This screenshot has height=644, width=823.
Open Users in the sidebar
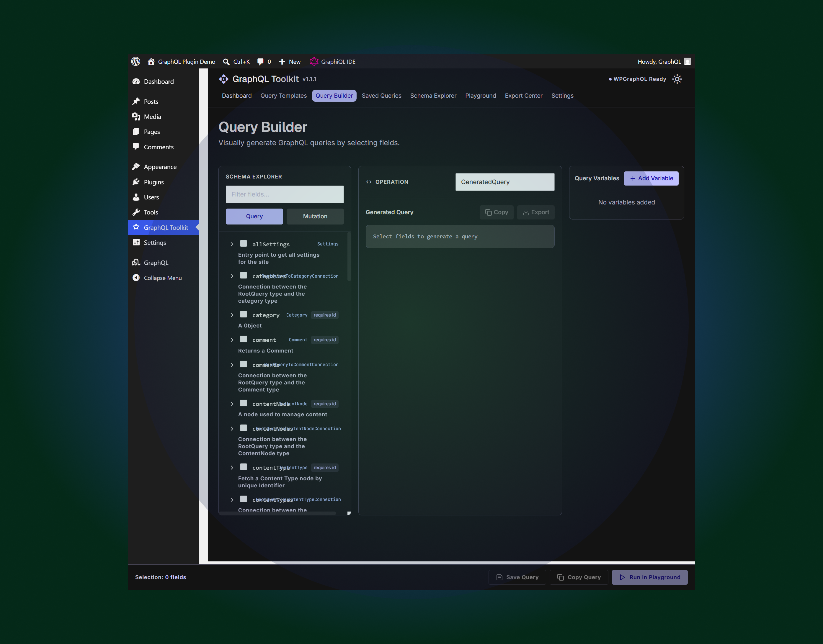coord(164,197)
